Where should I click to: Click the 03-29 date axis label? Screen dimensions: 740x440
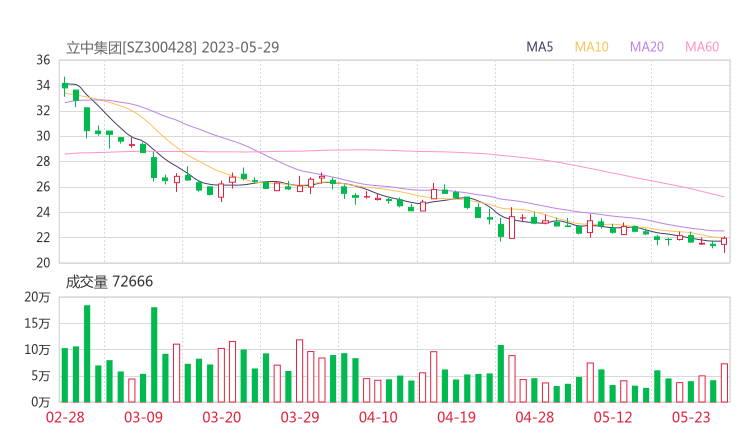(x=300, y=417)
